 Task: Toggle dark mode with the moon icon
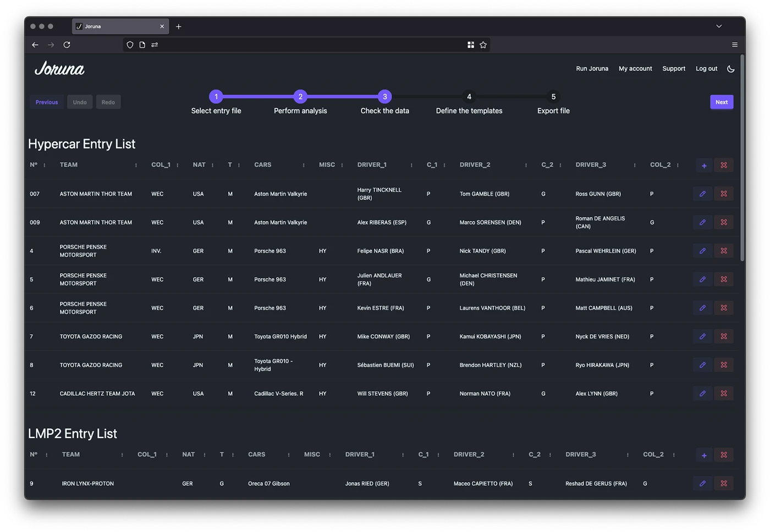730,69
